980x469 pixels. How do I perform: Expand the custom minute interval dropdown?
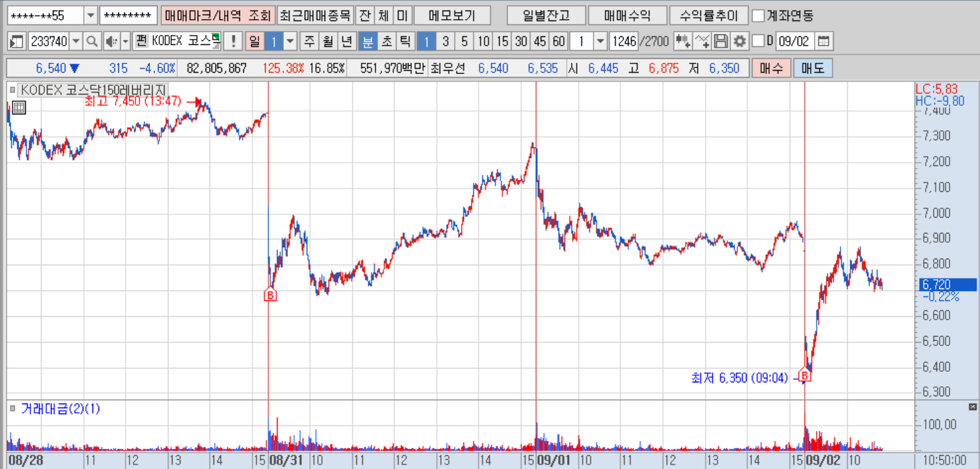coord(600,42)
